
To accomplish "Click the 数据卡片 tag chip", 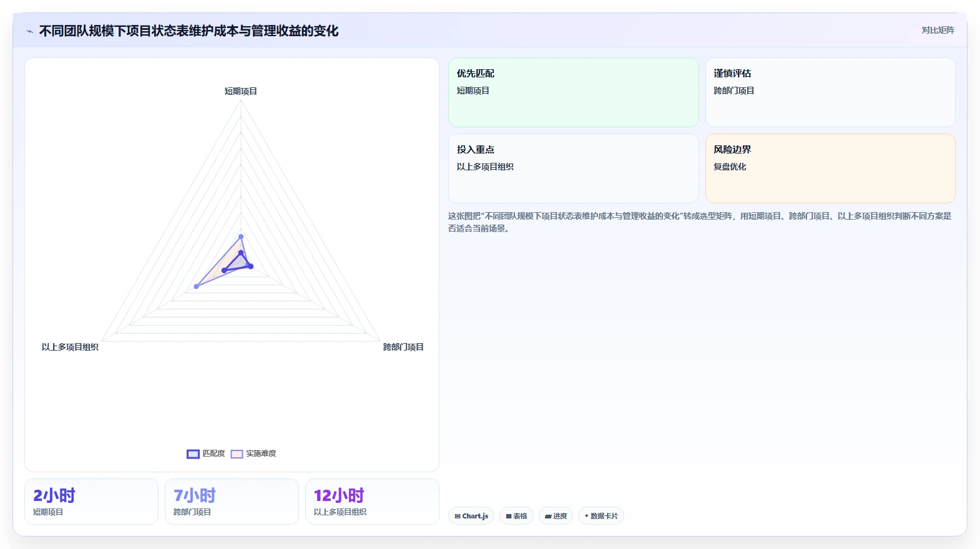I will (x=601, y=516).
